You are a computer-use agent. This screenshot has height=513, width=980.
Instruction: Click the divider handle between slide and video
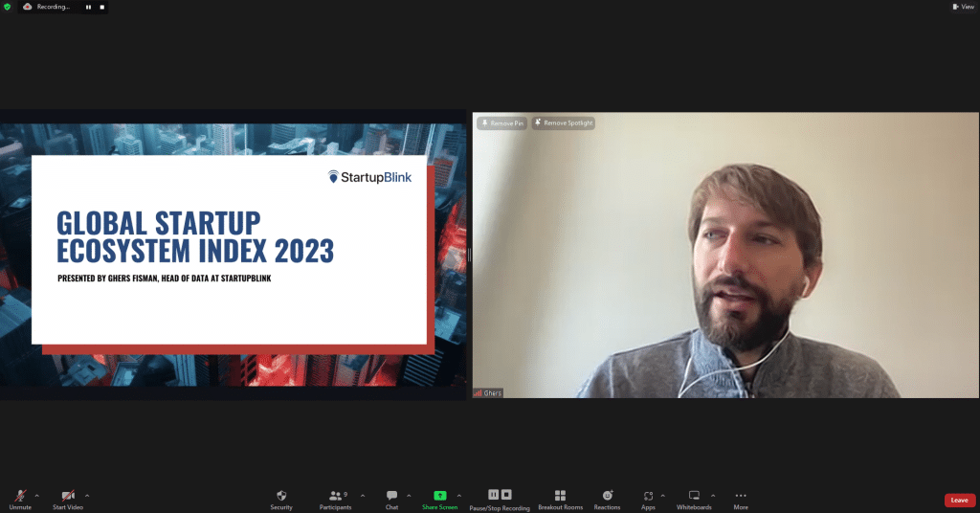[469, 255]
